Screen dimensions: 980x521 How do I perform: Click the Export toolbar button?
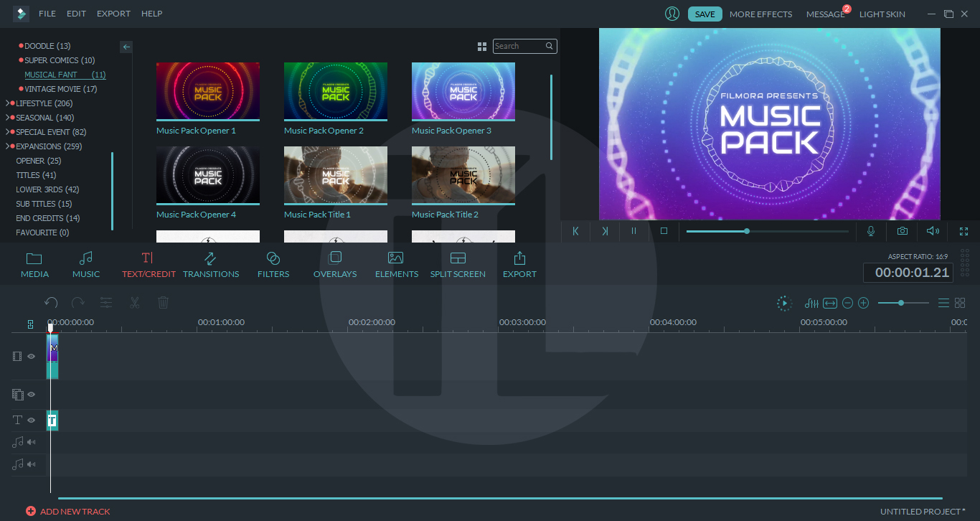[519, 265]
